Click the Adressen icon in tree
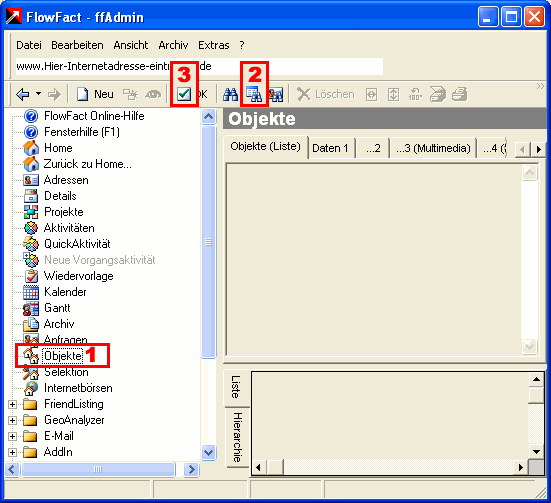Image resolution: width=551 pixels, height=503 pixels. (31, 180)
